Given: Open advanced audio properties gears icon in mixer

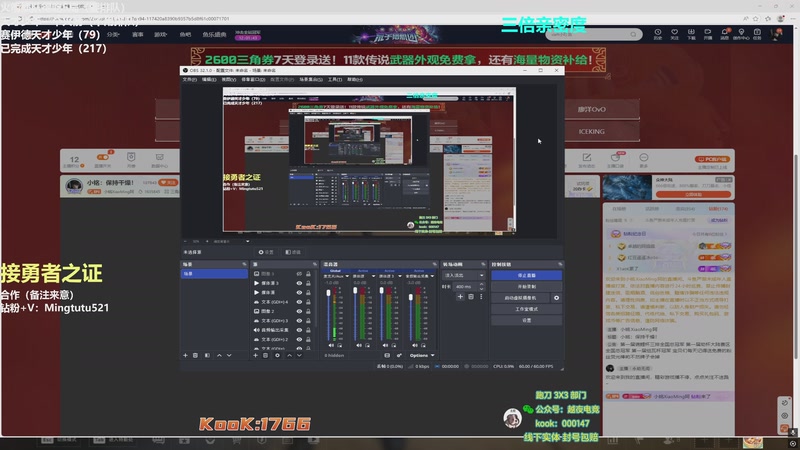Looking at the screenshot, I should tap(399, 355).
